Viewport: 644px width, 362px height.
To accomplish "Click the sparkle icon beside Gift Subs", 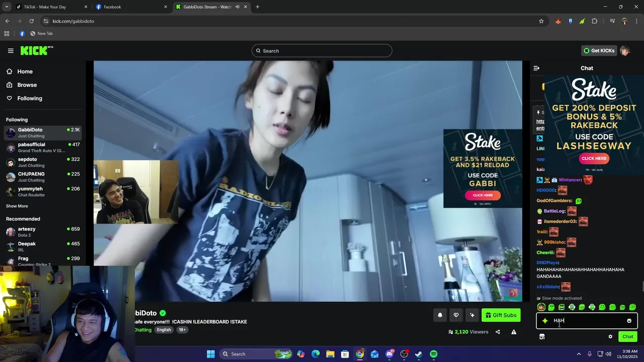I will [472, 315].
